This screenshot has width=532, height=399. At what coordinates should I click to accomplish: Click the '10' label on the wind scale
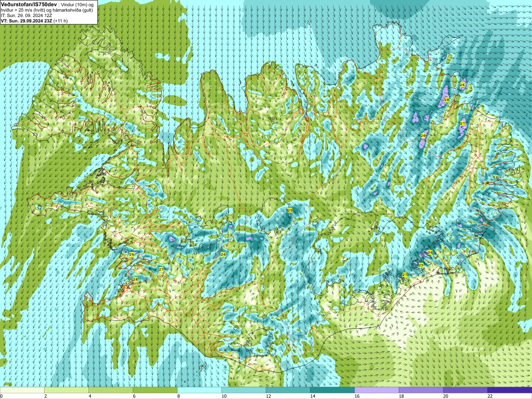[224, 396]
